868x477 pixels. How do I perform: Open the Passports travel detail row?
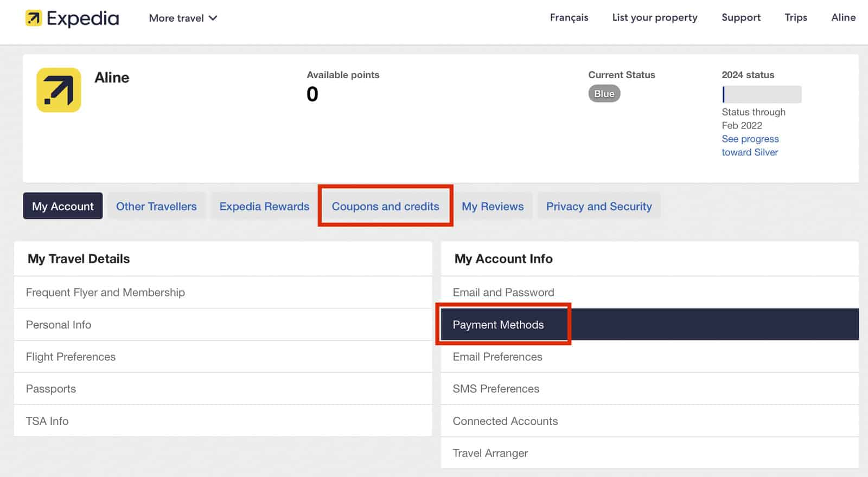tap(51, 389)
